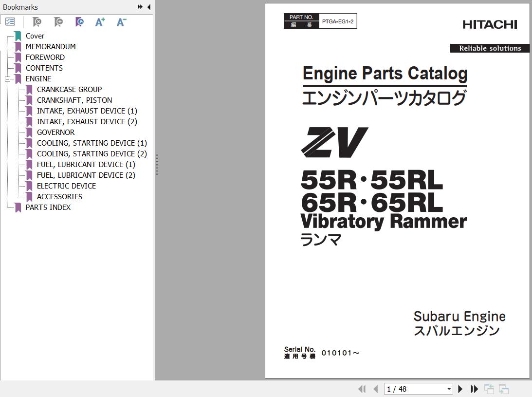Decrease bookmark text size with A- icon
532x397 pixels.
click(121, 22)
